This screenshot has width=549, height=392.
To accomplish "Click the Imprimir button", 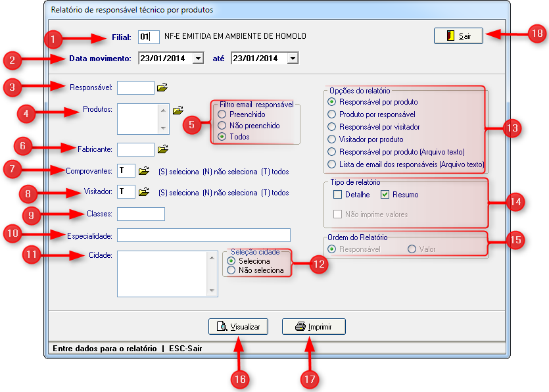I will [314, 326].
